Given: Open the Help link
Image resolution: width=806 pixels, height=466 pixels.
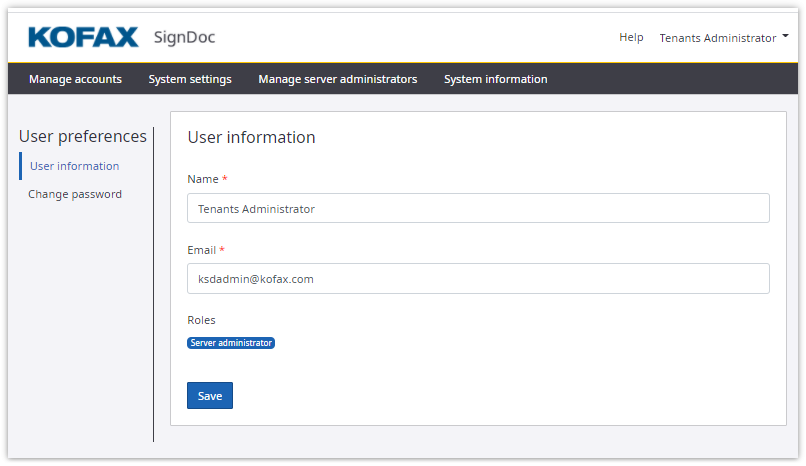Looking at the screenshot, I should (x=631, y=38).
